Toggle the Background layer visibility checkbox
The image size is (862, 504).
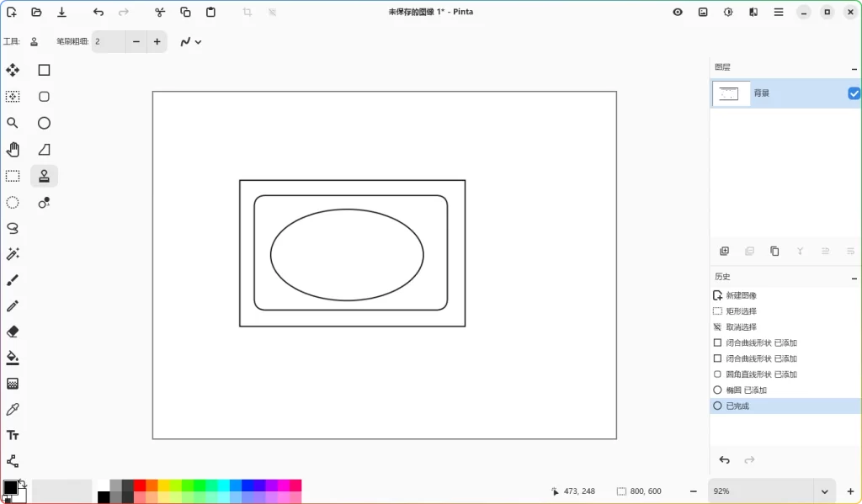(854, 93)
